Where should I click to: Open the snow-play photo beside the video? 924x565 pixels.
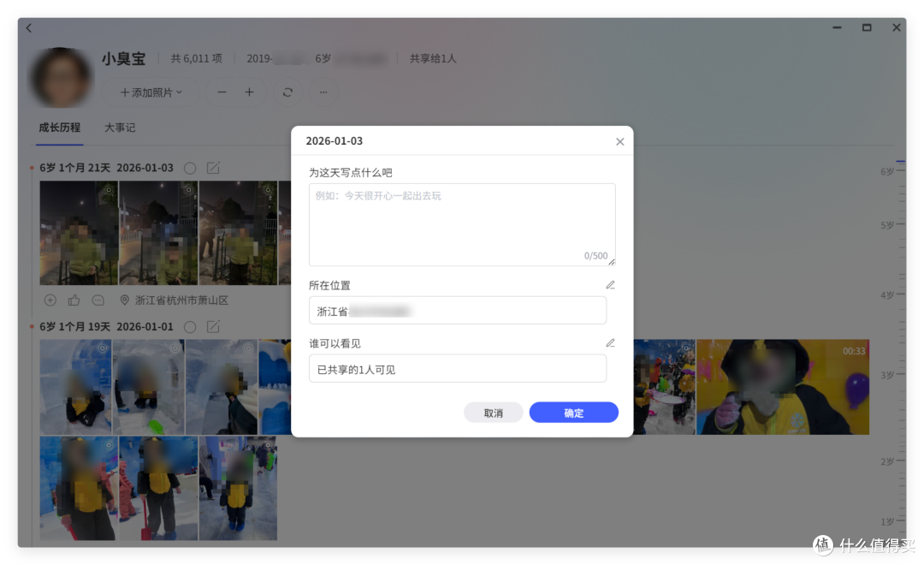(x=665, y=387)
